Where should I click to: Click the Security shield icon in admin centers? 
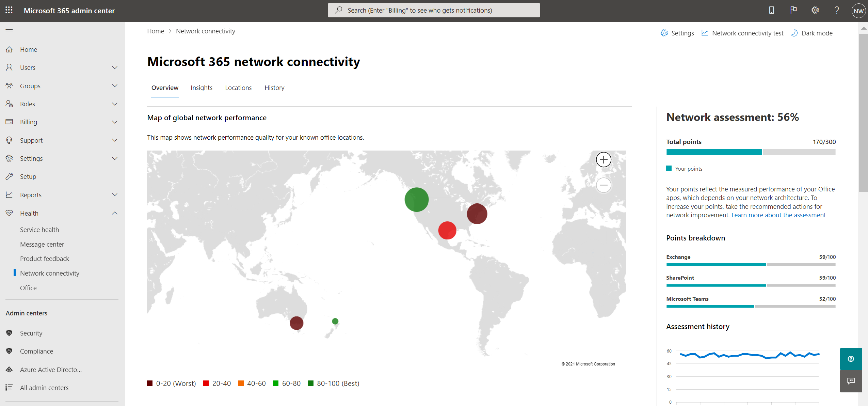(9, 332)
